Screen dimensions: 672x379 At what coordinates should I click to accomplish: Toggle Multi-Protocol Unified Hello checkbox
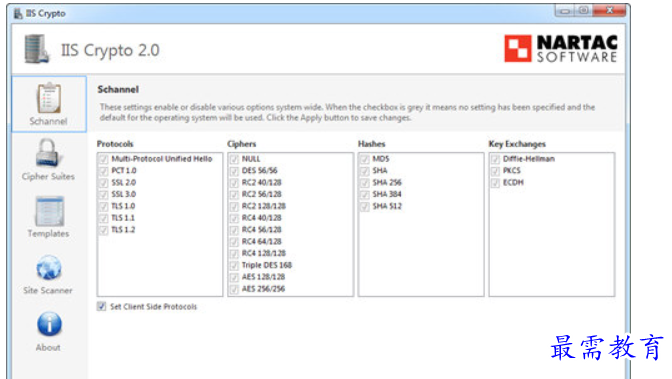click(103, 159)
